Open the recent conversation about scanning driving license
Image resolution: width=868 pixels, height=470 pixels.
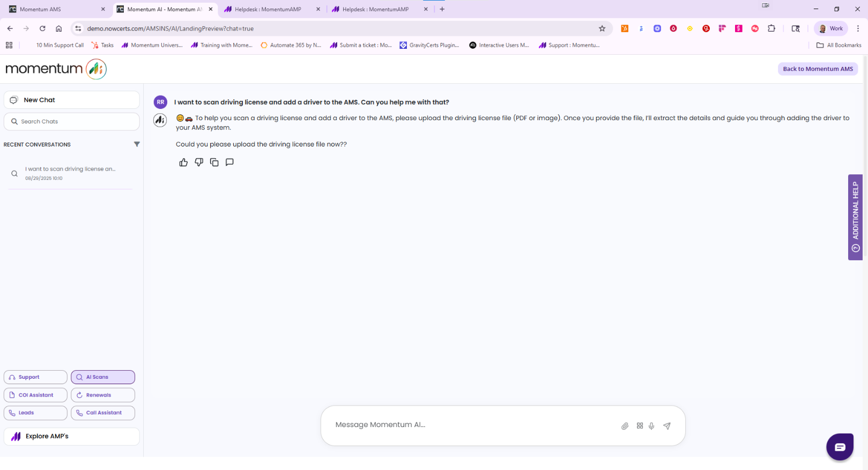click(70, 173)
